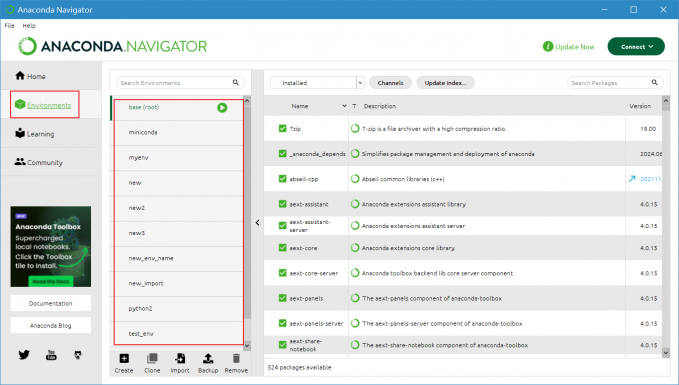Open the File menu

[x=10, y=26]
